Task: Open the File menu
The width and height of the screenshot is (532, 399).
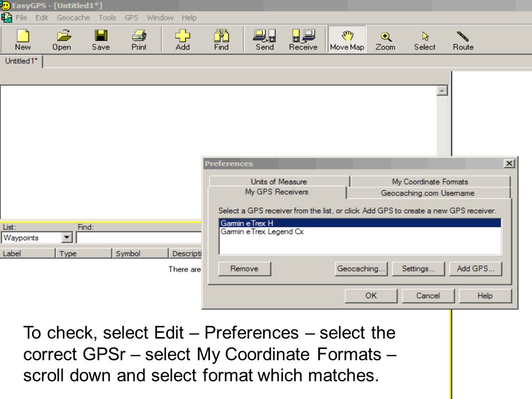Action: 22,18
